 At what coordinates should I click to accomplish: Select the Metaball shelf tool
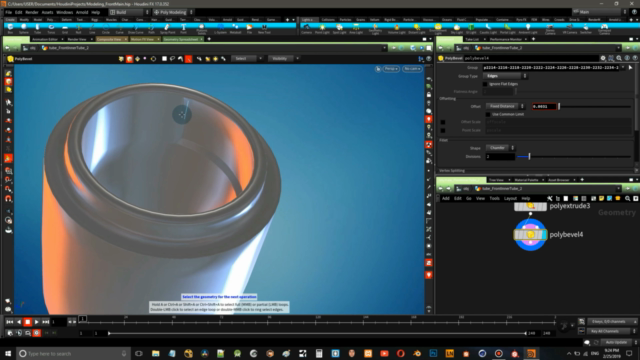tap(236, 29)
